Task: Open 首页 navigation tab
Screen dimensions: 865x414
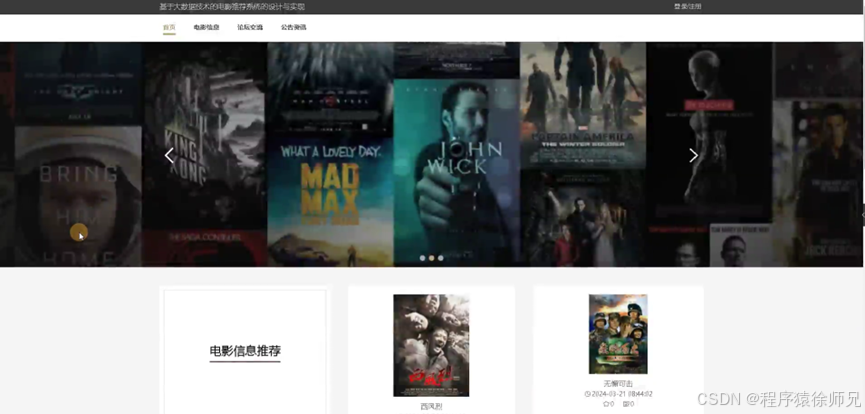Action: point(169,27)
